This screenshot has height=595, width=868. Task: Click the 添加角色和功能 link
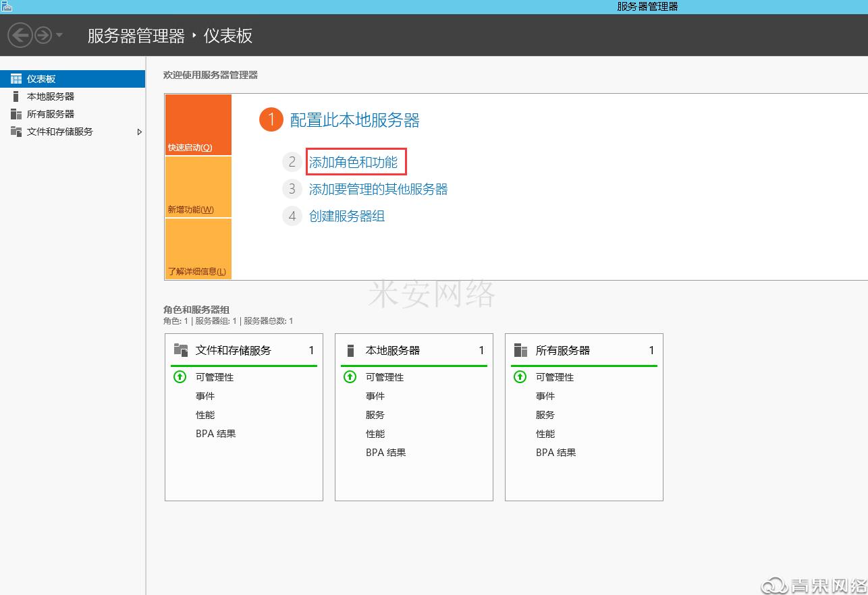[x=353, y=162]
